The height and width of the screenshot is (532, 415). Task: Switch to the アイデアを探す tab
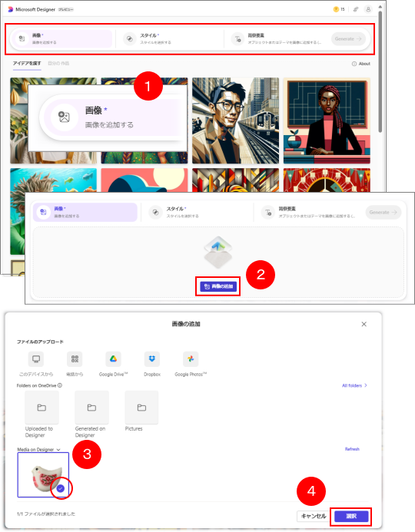27,64
